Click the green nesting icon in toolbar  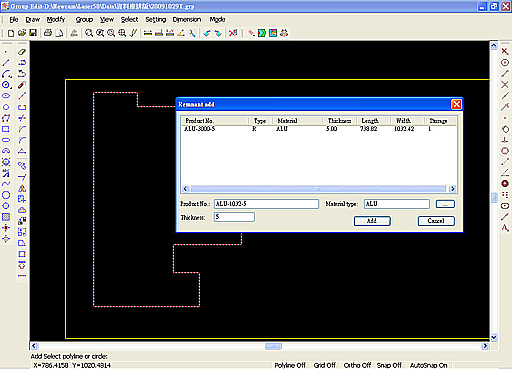[x=262, y=33]
